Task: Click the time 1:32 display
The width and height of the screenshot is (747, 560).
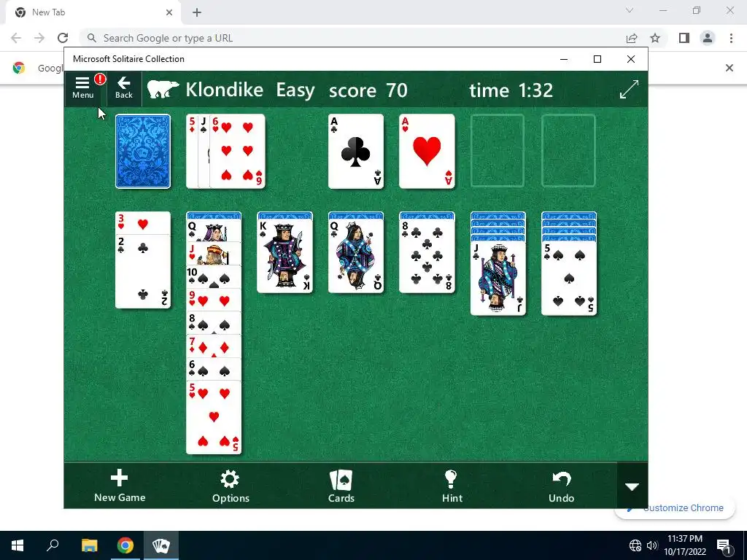Action: [511, 90]
